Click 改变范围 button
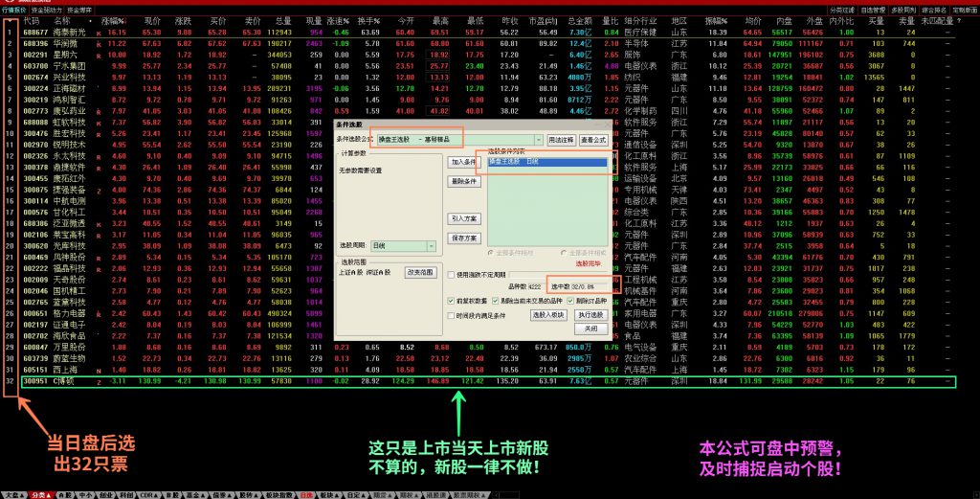 coord(422,272)
